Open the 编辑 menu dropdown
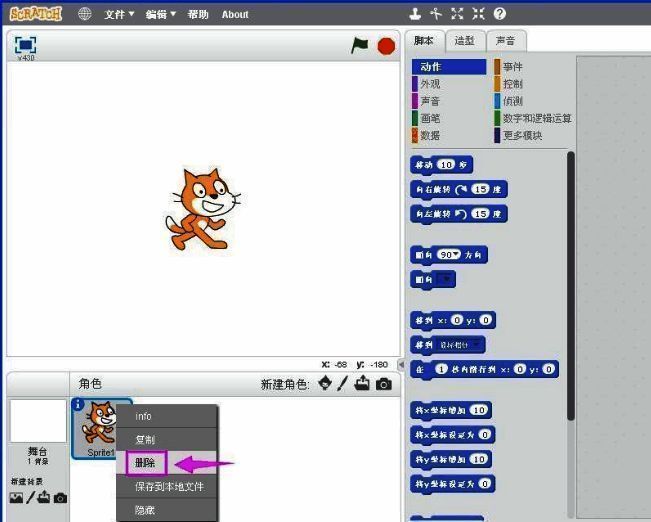This screenshot has height=522, width=651. click(160, 14)
